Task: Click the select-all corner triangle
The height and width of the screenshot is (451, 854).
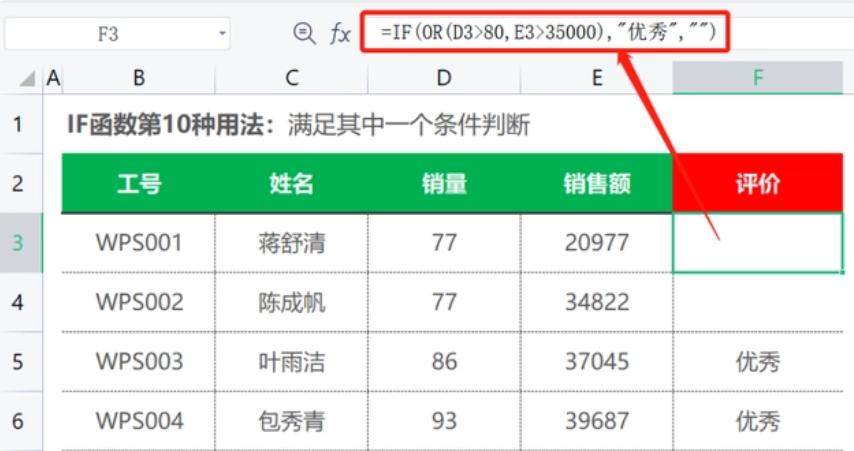Action: [27, 78]
